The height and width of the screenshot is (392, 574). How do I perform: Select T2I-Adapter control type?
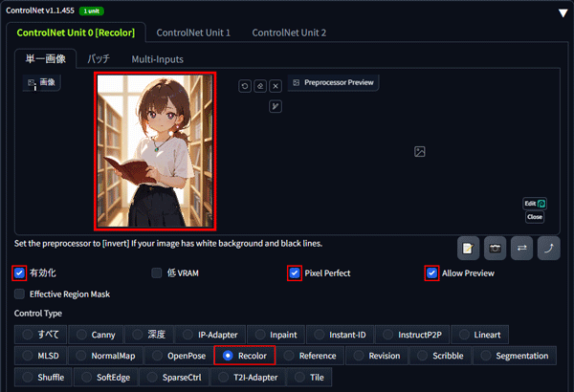click(x=248, y=378)
